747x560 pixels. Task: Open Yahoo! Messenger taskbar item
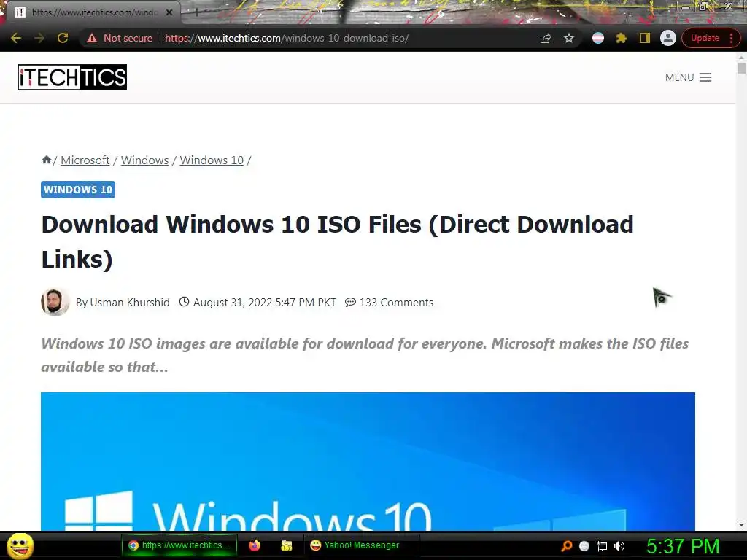tap(361, 545)
